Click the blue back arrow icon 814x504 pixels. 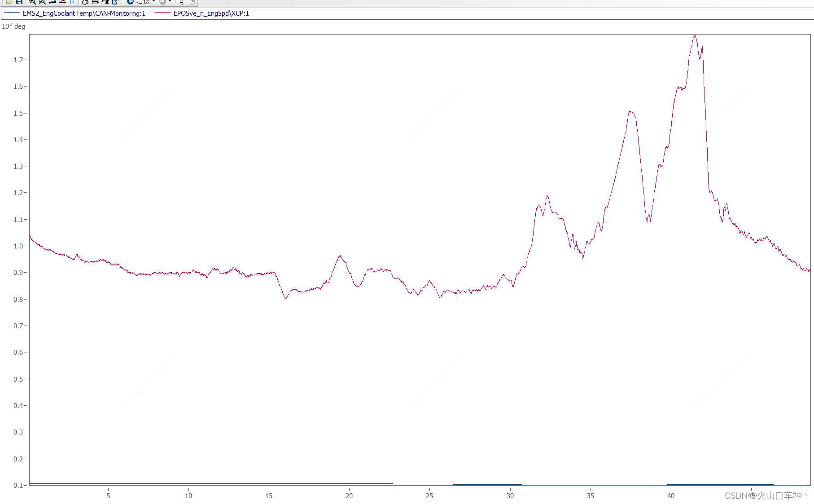click(x=130, y=2)
